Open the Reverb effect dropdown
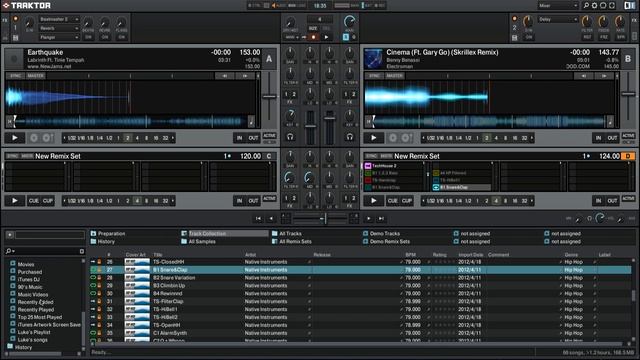The image size is (640, 360). pos(59,28)
